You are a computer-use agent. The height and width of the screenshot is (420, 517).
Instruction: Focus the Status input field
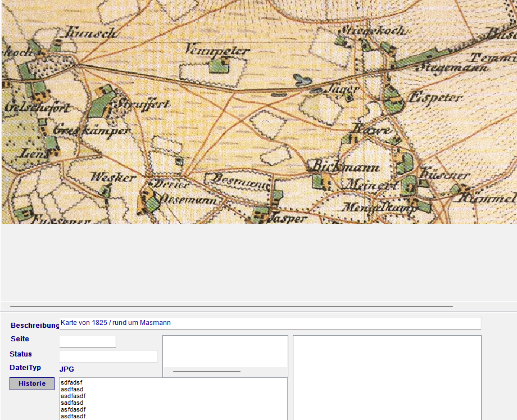[x=108, y=356]
